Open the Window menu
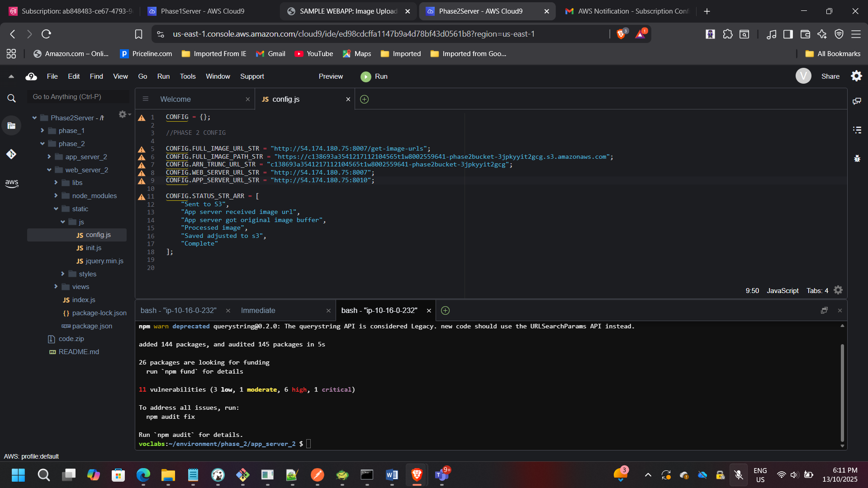 [x=218, y=76]
